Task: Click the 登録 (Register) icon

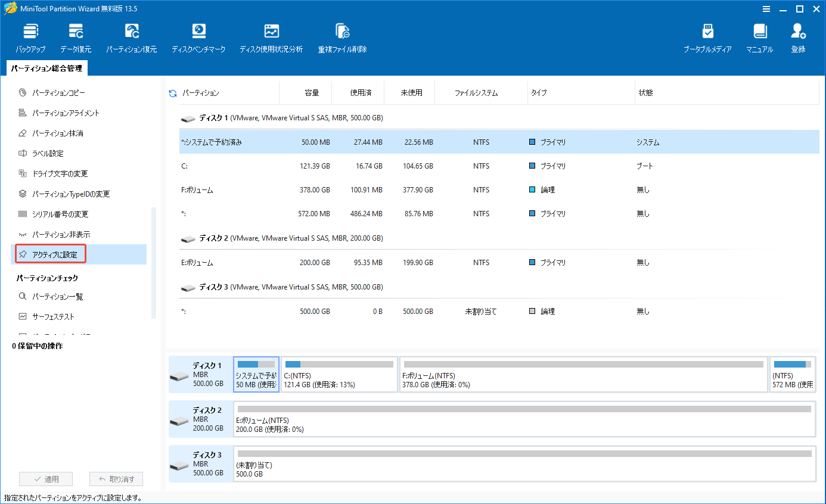Action: [x=799, y=37]
